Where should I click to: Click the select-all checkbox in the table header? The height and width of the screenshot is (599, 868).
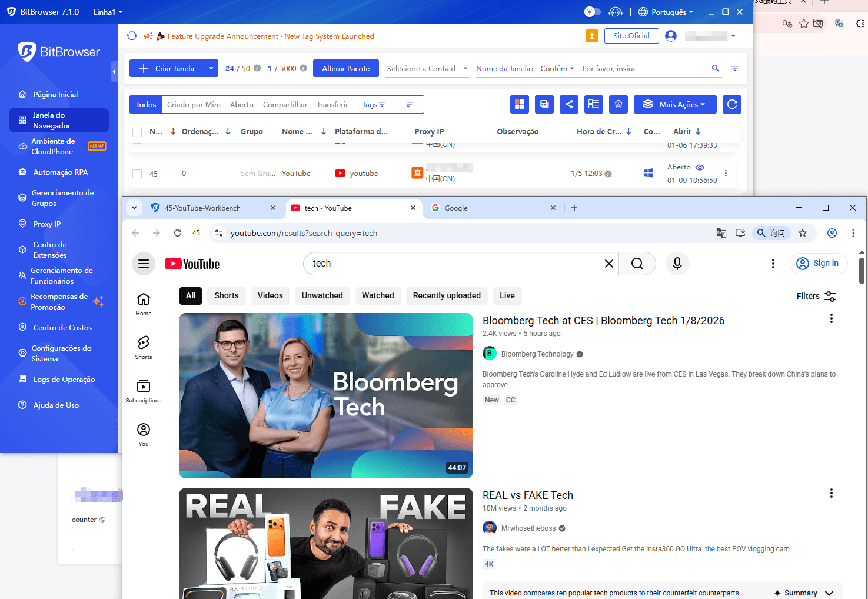pos(137,131)
